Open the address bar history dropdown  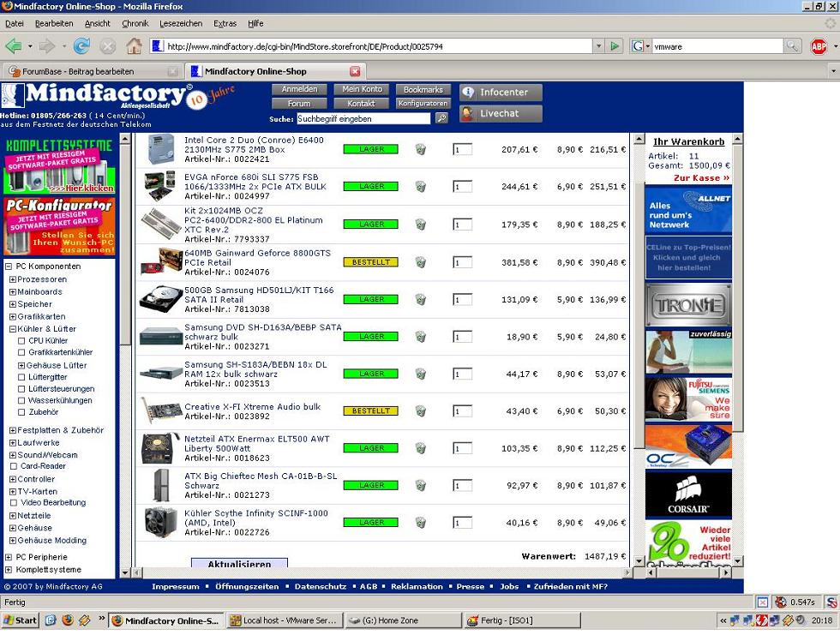(599, 46)
